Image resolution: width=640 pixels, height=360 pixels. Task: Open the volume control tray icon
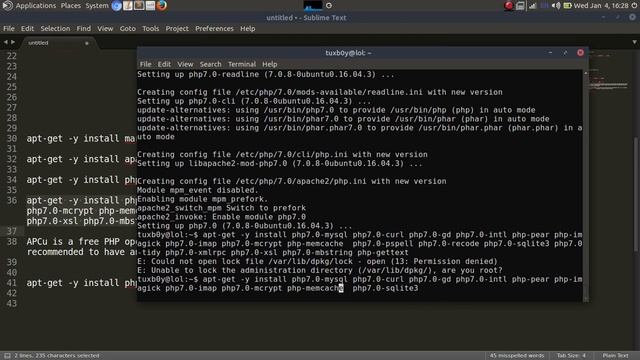point(556,6)
